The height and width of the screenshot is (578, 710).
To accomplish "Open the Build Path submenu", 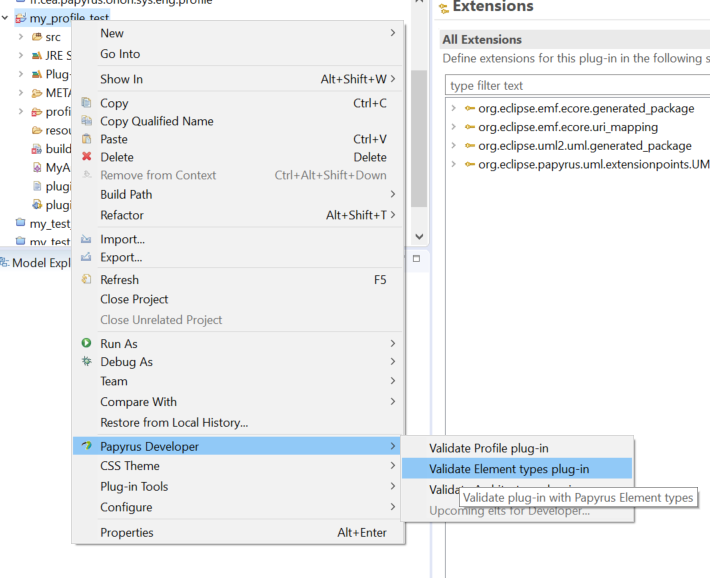I will click(x=238, y=194).
